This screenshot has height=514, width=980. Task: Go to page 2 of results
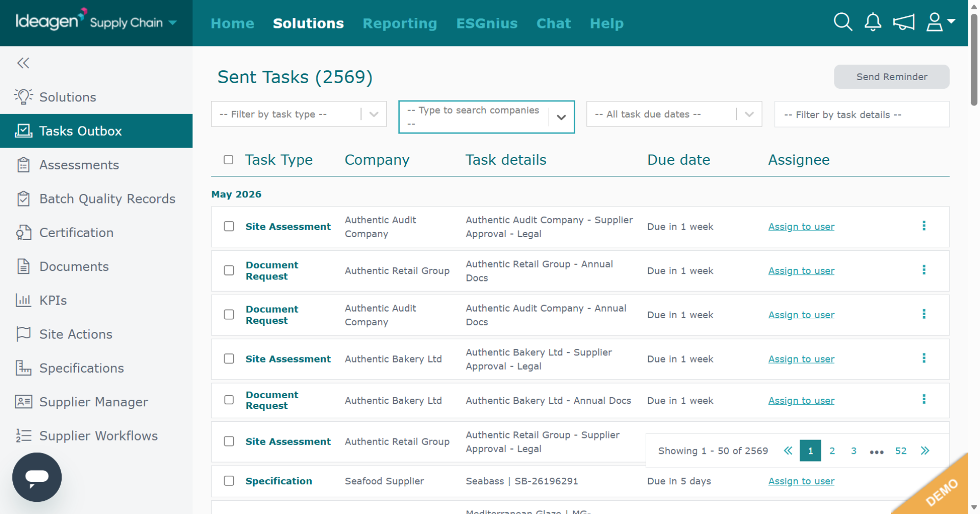coord(832,451)
